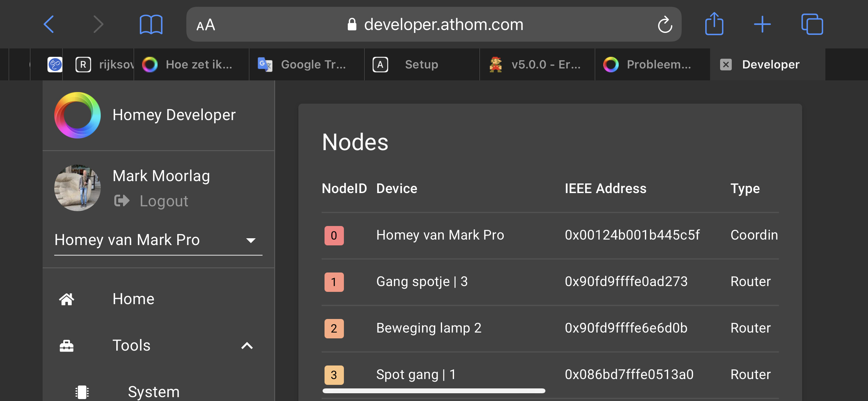Viewport: 868px width, 401px height.
Task: Open Safari bookmarks book icon
Action: [151, 24]
